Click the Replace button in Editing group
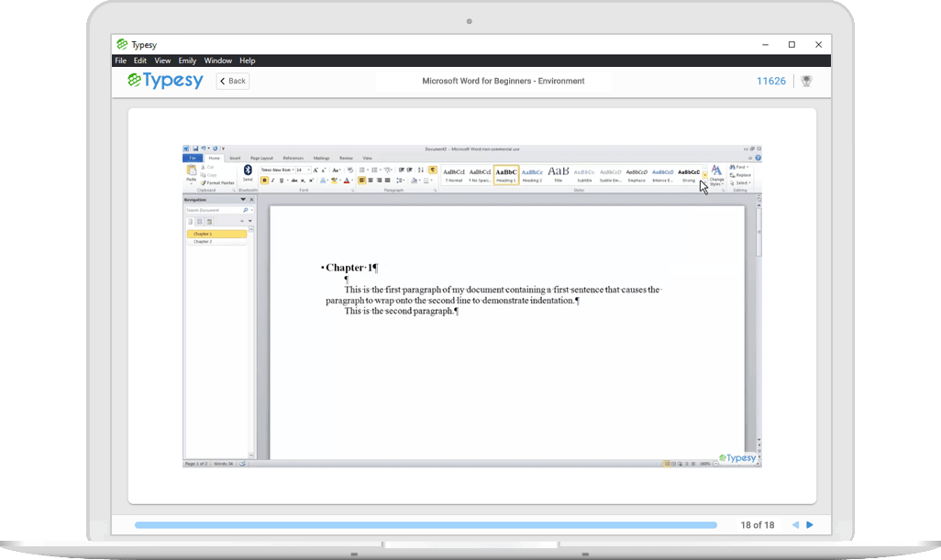 click(741, 175)
